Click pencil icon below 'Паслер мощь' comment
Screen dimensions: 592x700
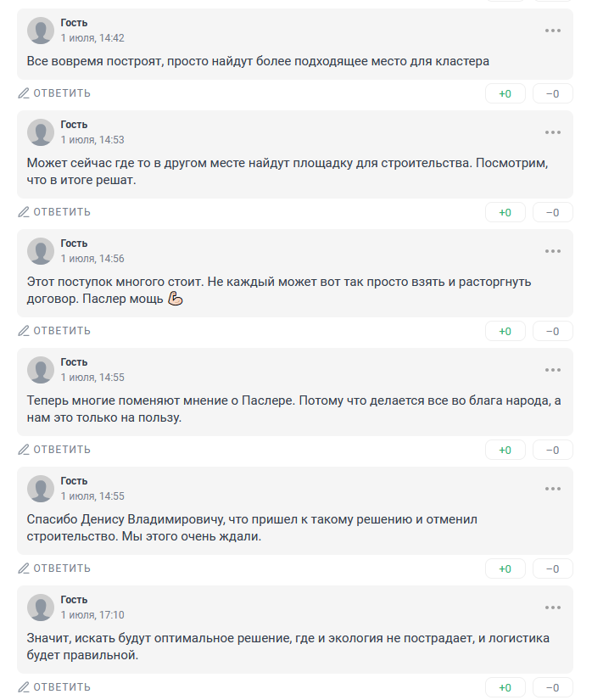[x=24, y=331]
